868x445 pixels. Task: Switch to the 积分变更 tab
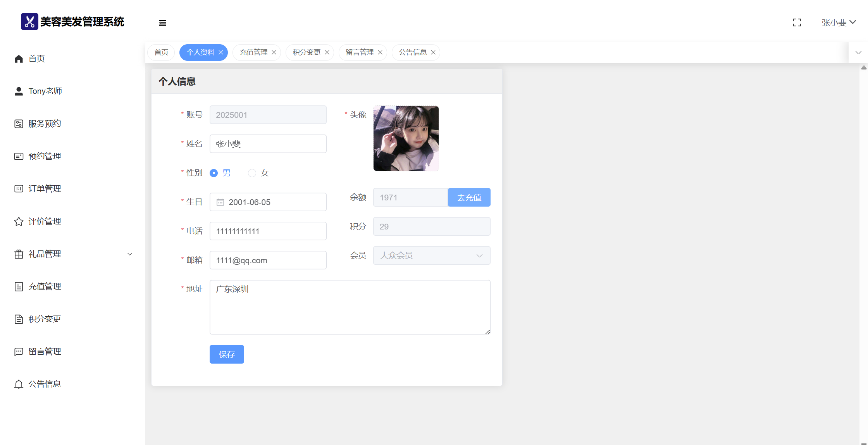(x=307, y=52)
